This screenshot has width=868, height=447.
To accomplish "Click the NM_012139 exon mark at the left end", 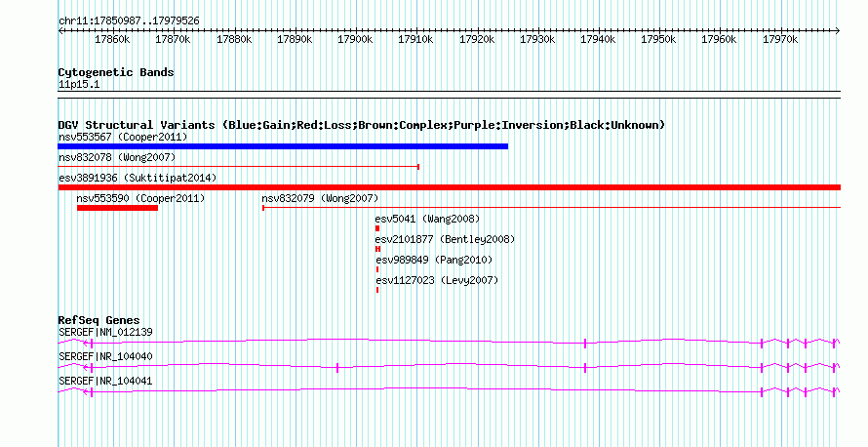I will (x=92, y=344).
